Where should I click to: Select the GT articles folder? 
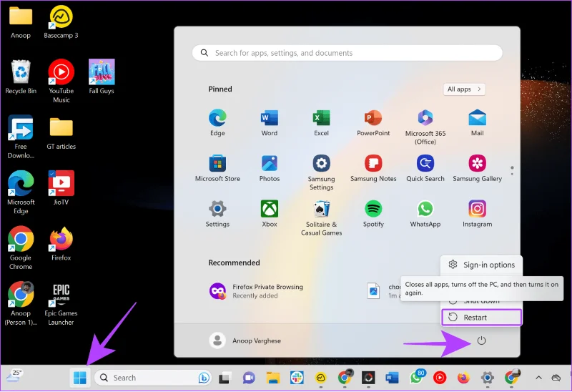61,133
